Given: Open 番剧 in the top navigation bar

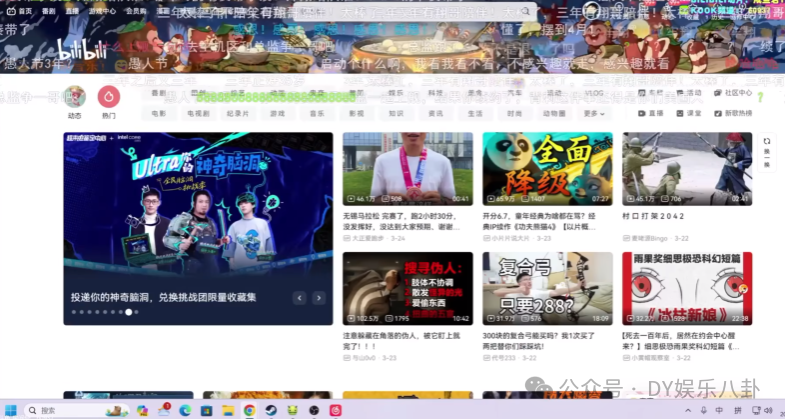Looking at the screenshot, I should [x=49, y=11].
